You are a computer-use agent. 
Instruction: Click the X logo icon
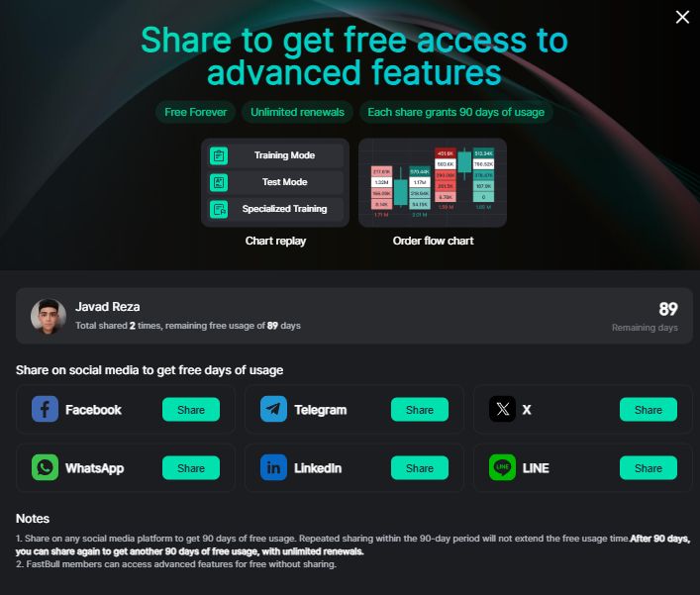pos(502,409)
